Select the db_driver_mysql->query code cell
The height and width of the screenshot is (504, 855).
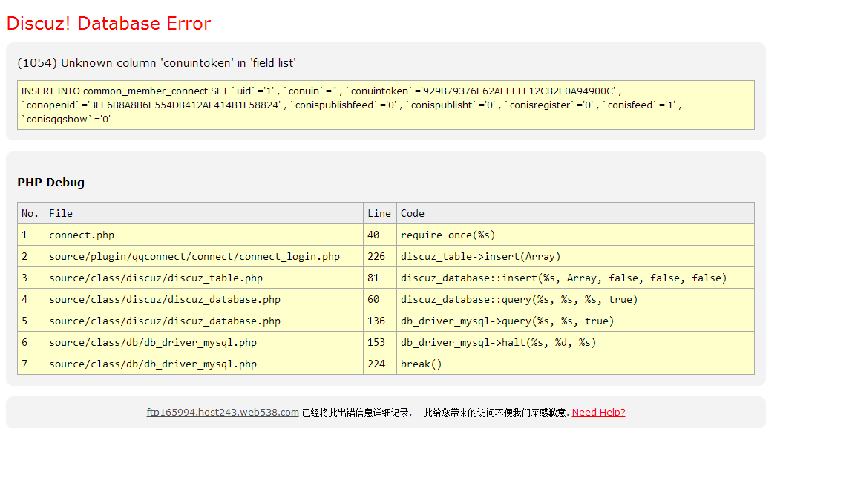pyautogui.click(x=575, y=321)
